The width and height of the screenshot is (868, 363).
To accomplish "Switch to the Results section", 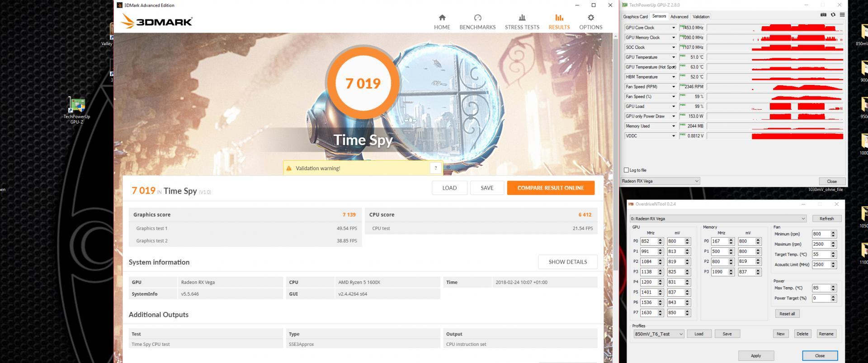I will tap(559, 22).
